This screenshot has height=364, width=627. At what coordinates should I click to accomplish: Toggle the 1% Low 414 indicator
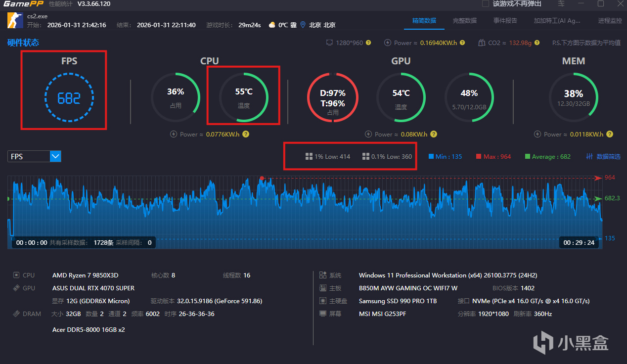[328, 156]
